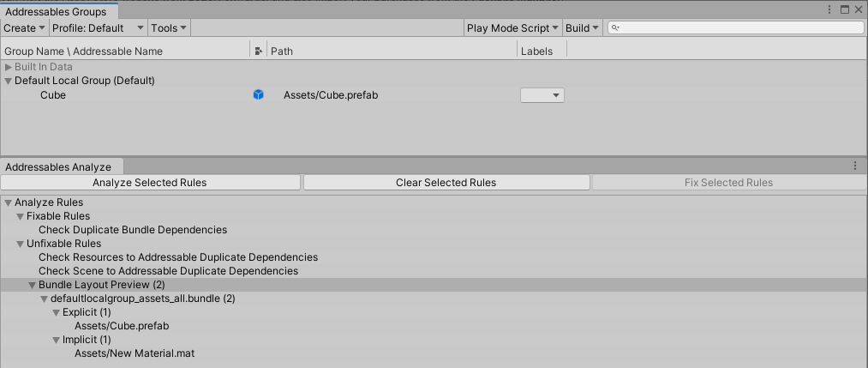Click the asset type icon column header

click(259, 51)
